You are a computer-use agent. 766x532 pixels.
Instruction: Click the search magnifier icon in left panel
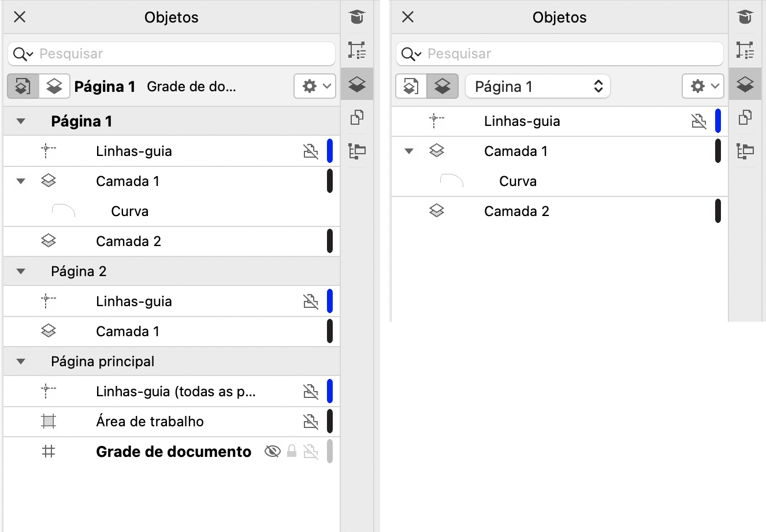pos(21,54)
